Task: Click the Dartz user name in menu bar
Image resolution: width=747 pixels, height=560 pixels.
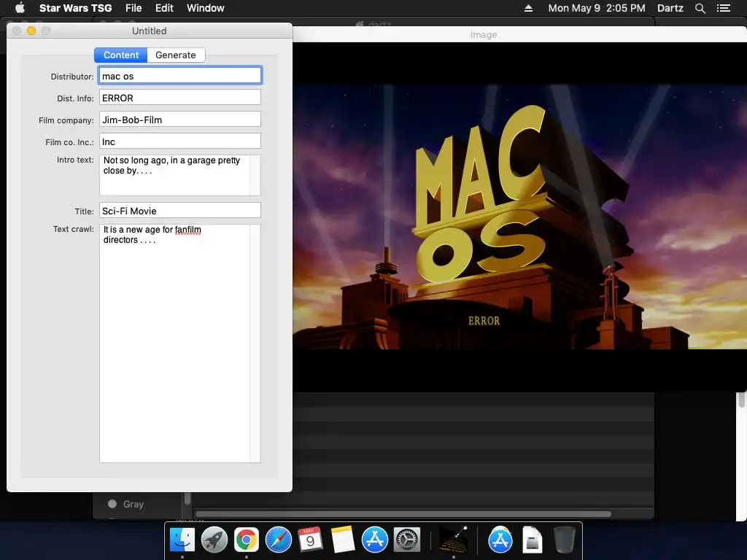Action: click(x=670, y=8)
